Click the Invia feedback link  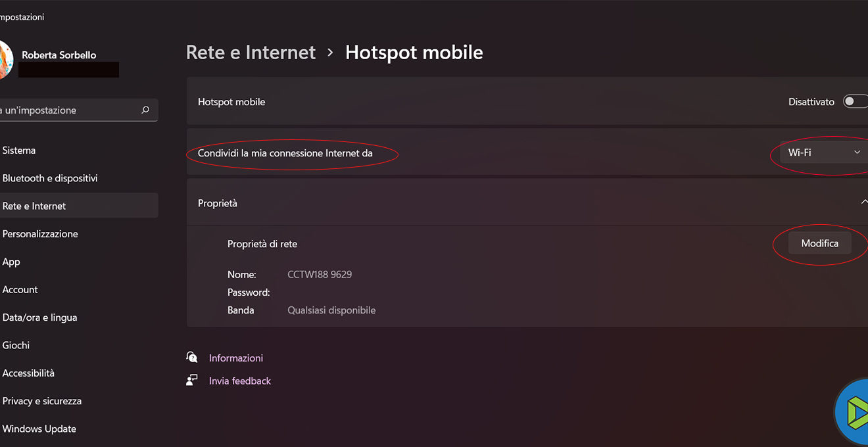point(240,381)
